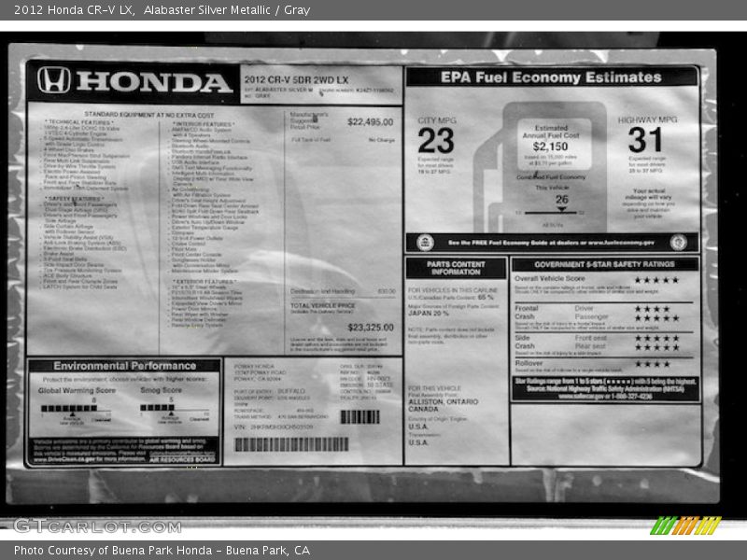Click the Honda "H" logo emblem
Viewport: 747px width, 560px height.
(53, 80)
